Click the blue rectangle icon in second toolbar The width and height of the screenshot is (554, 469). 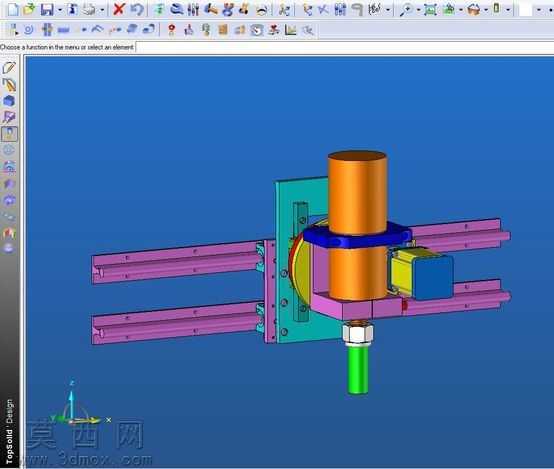coord(64,30)
